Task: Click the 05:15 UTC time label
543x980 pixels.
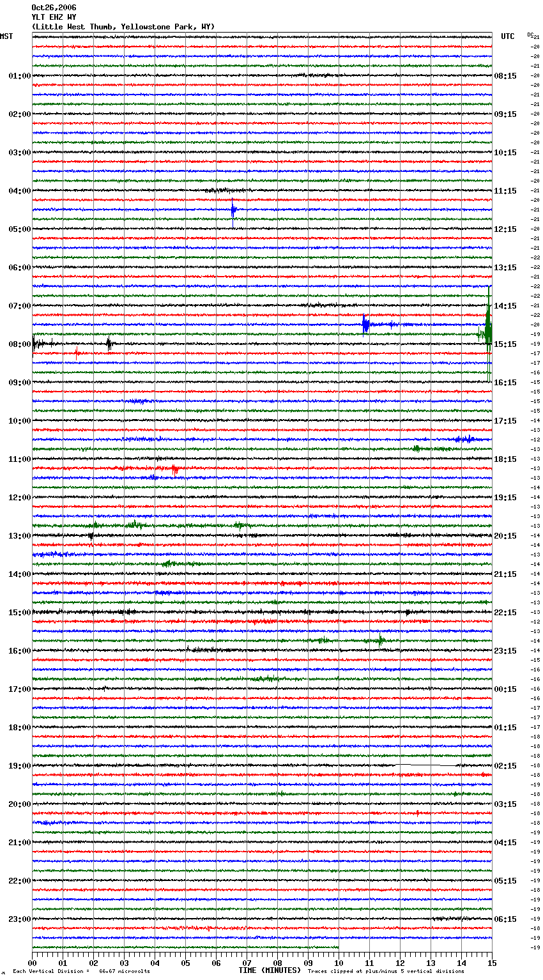Action: coord(505,881)
